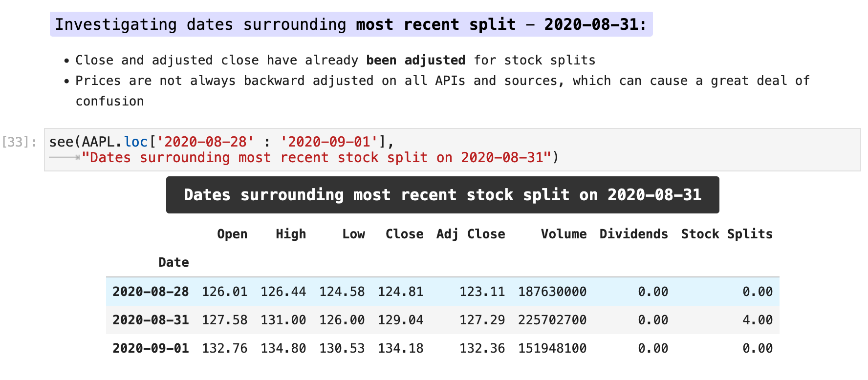The width and height of the screenshot is (868, 380).
Task: Select the cell prompt [33]:
Action: [20, 142]
